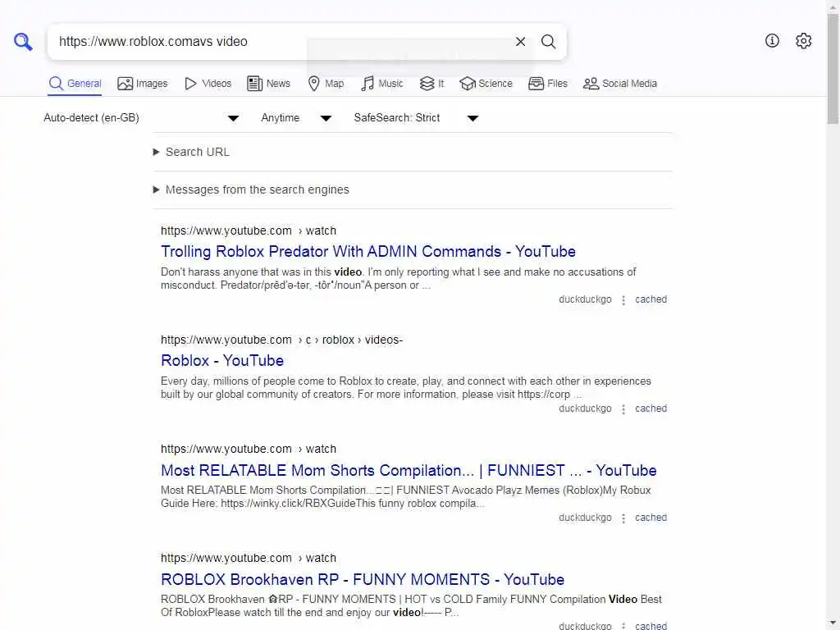Viewport: 840px width, 630px height.
Task: Open Most RELATABLE Mom Shorts Compilation result
Action: click(x=409, y=470)
